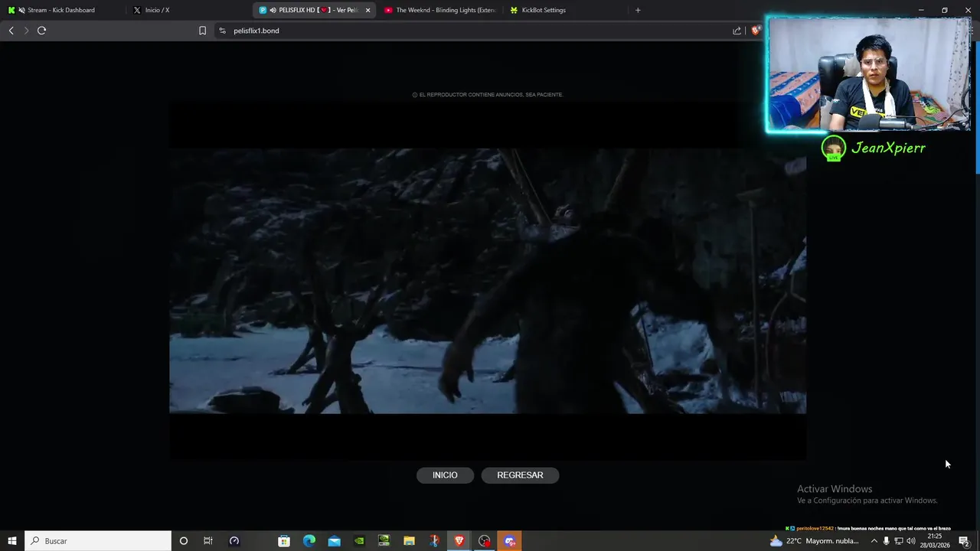Open network status tray icon
This screenshot has width=980, height=551.
coord(898,541)
